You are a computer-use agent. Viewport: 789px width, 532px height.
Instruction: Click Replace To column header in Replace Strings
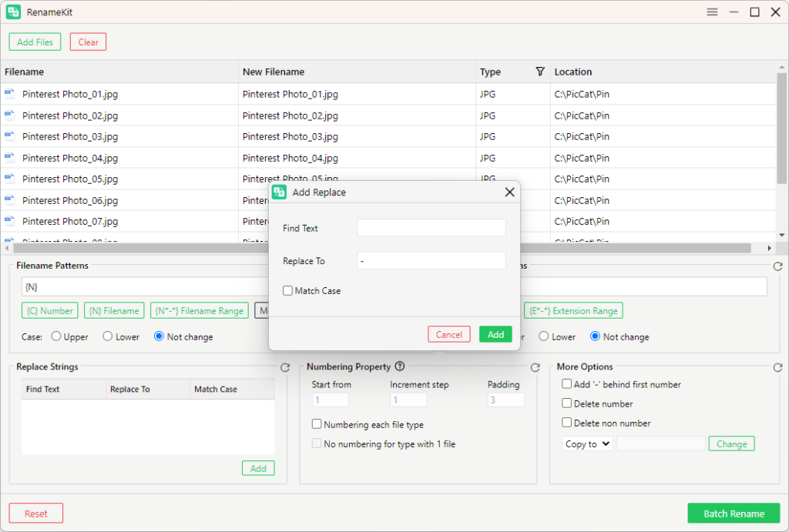[x=148, y=389]
